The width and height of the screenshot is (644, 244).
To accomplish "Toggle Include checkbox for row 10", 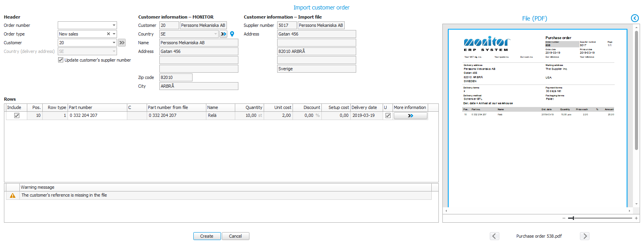I will pyautogui.click(x=17, y=116).
